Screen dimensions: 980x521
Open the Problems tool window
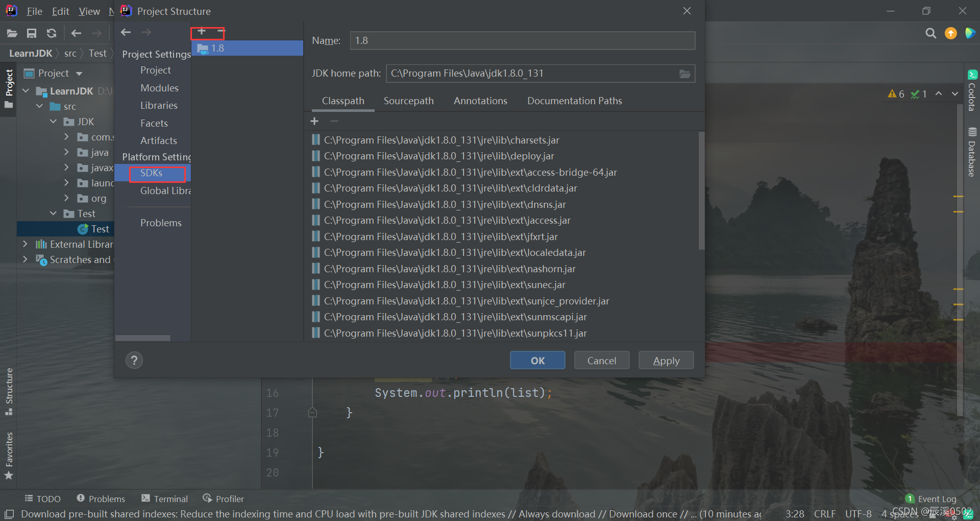point(101,499)
